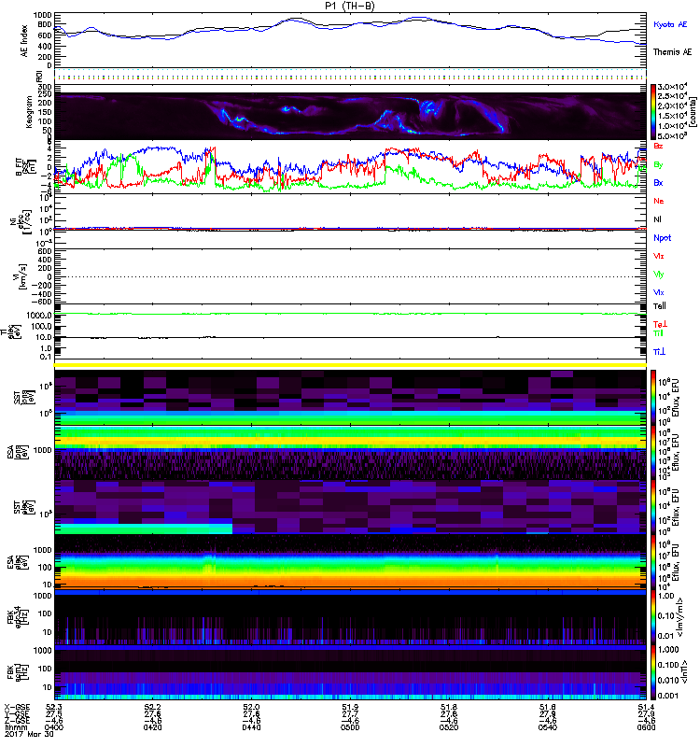Pick the green "By" legend entry
The height and width of the screenshot is (747, 700).
tap(658, 165)
